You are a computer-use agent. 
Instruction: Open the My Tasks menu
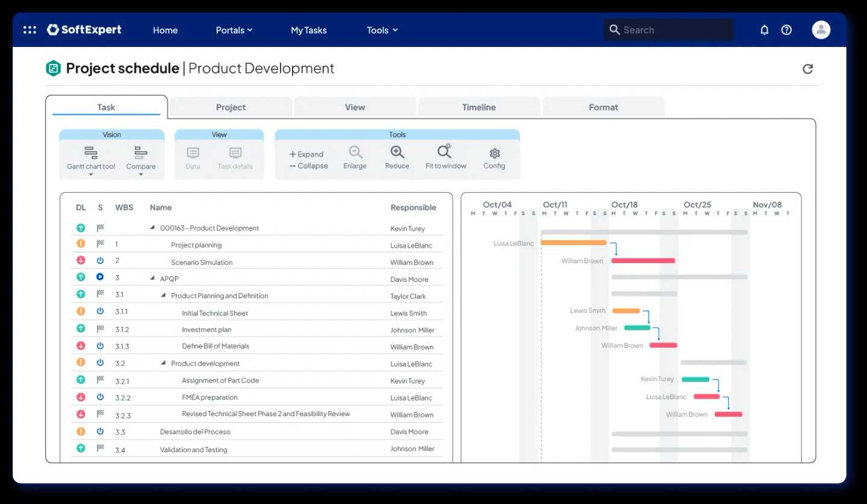pyautogui.click(x=308, y=30)
